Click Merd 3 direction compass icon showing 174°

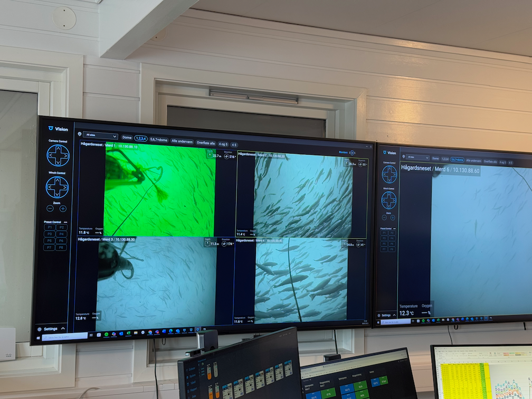pos(224,244)
